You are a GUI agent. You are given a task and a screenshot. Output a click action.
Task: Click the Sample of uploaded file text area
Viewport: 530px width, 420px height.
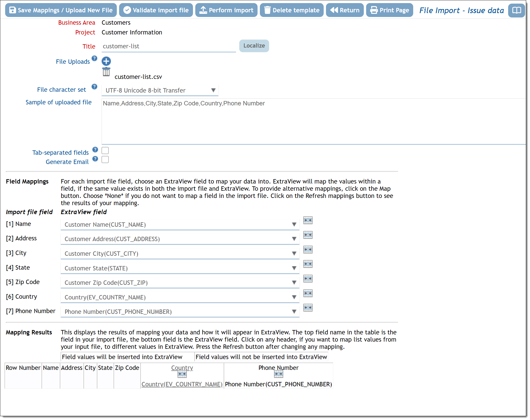click(x=314, y=121)
